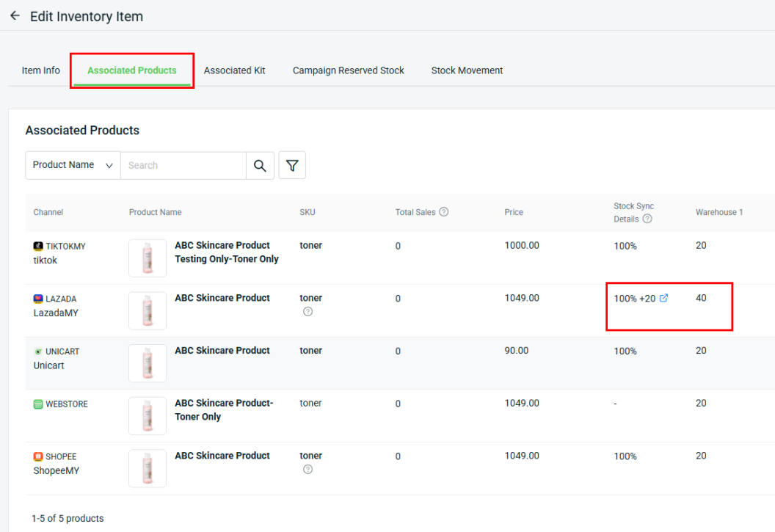Click the info icon under Shopee toner SKU
The width and height of the screenshot is (775, 532).
[308, 470]
